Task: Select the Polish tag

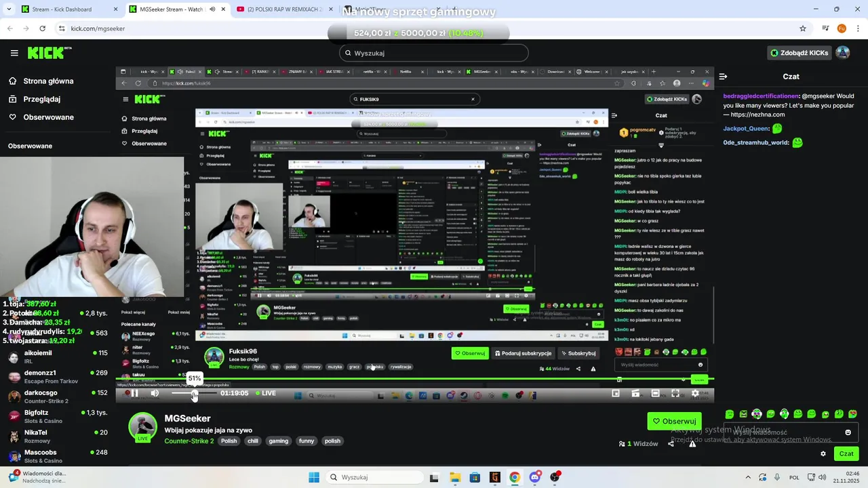Action: [229, 441]
